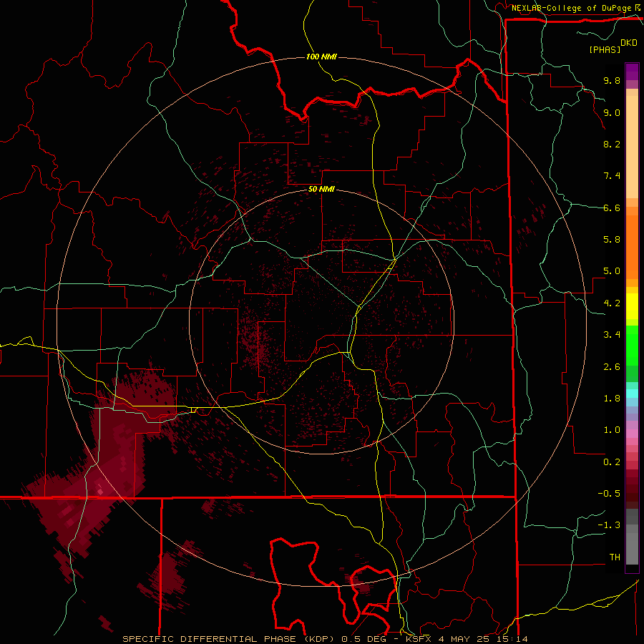Click the DKD legend title
Viewport: 644px width, 644px height.
[x=629, y=43]
